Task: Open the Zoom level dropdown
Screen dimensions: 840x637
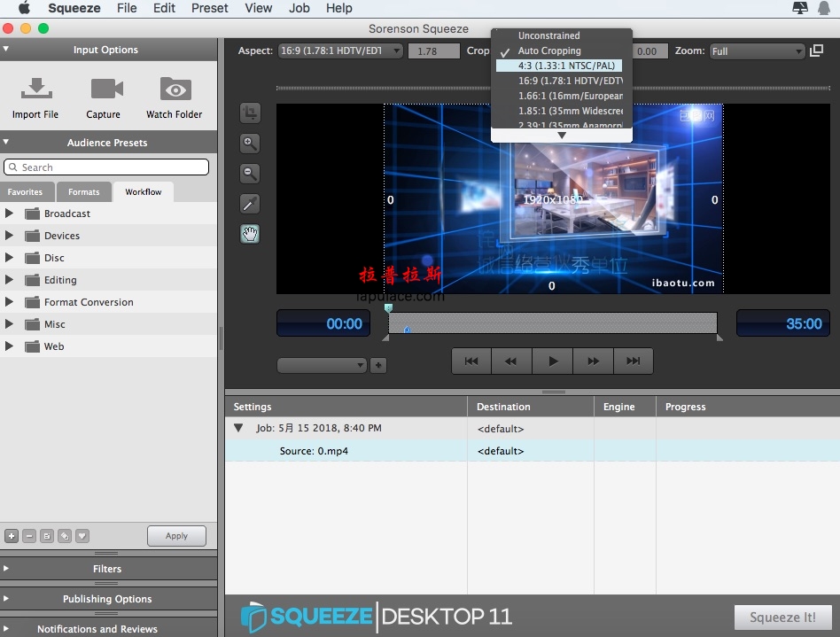Action: coord(757,51)
